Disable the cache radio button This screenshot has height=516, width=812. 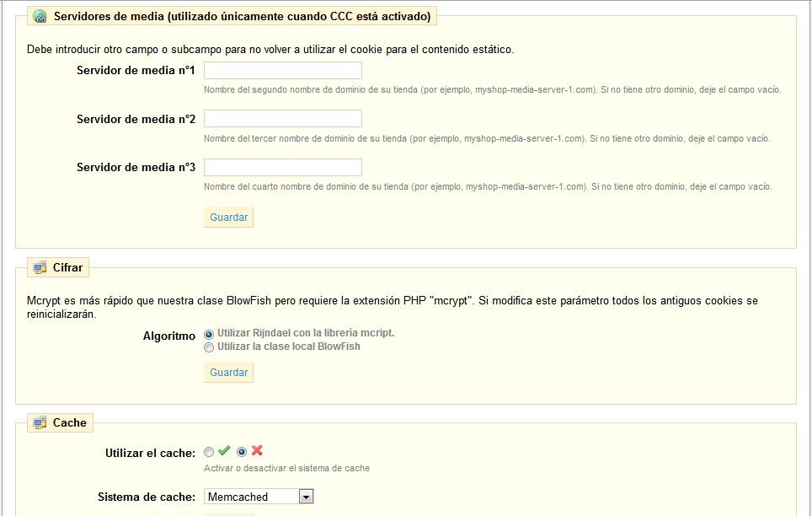pyautogui.click(x=241, y=452)
